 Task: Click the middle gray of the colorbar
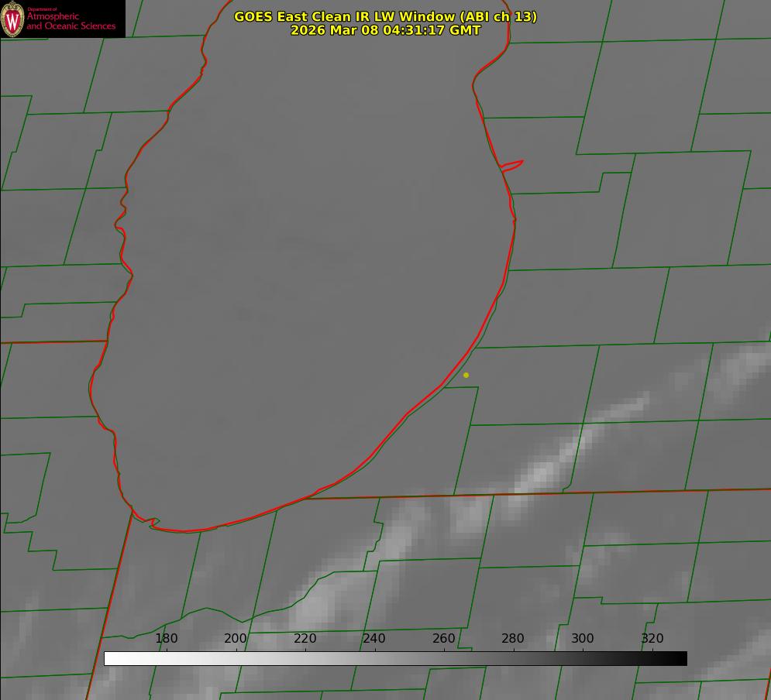coord(395,658)
